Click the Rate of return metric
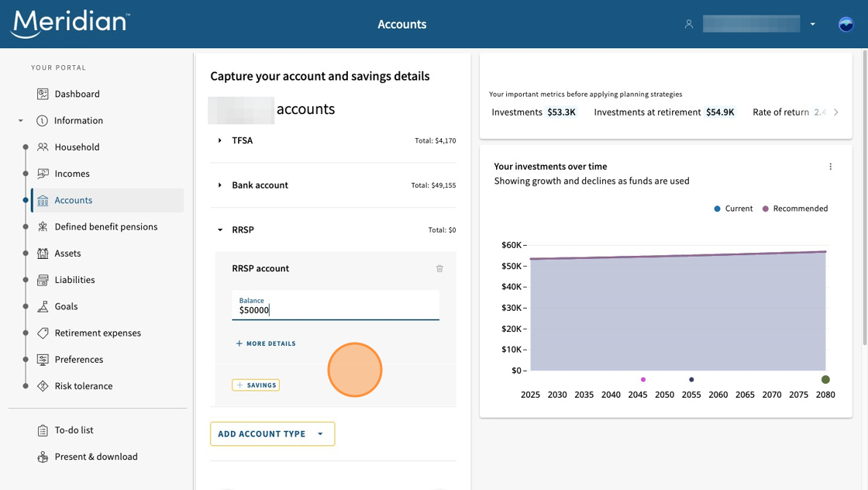The width and height of the screenshot is (868, 490). click(790, 112)
